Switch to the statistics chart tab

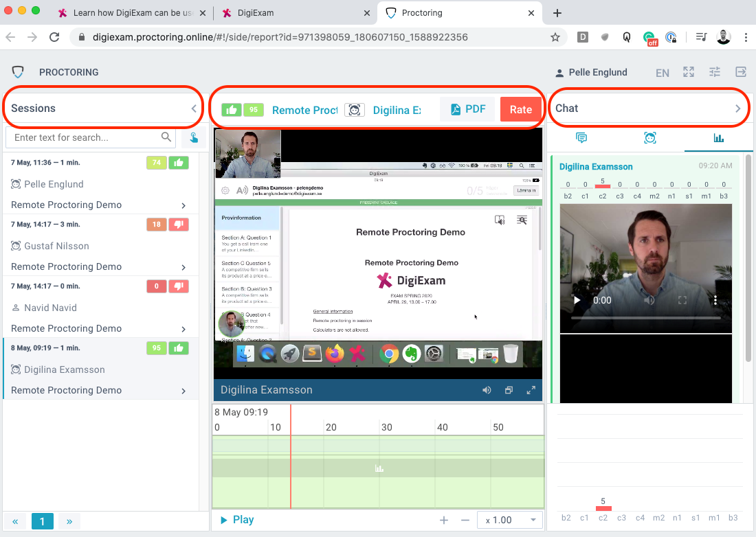[718, 138]
